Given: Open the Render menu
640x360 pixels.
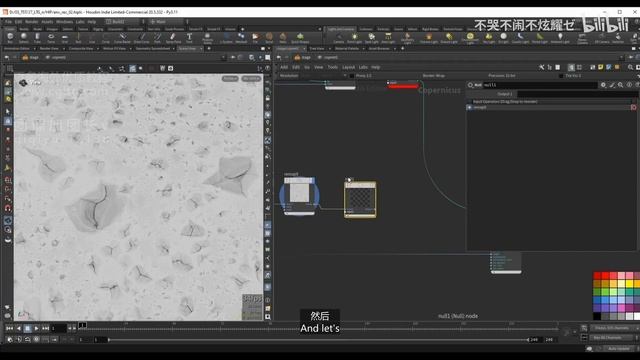Looking at the screenshot, I should tap(31, 22).
